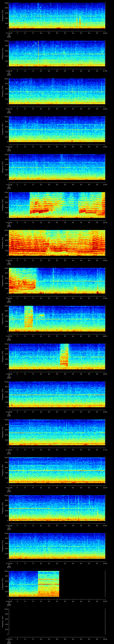Viewport: 114px width, 644px height.
Task: Click the 14:32:00 start time label
Action: point(9,525)
